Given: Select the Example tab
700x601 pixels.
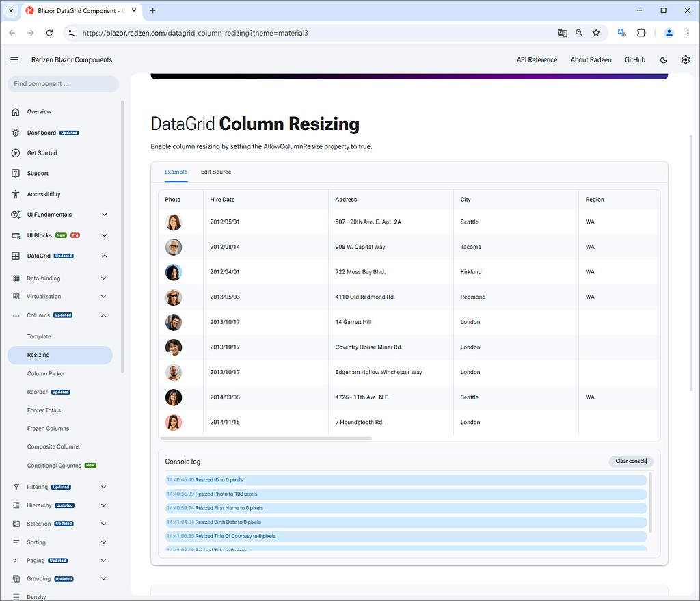Looking at the screenshot, I should [176, 172].
